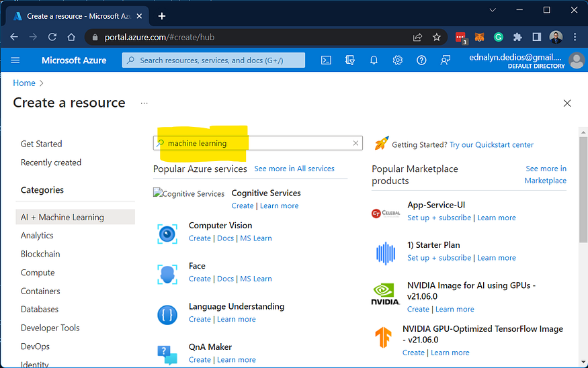Click Create under Computer Vision

[x=200, y=238]
